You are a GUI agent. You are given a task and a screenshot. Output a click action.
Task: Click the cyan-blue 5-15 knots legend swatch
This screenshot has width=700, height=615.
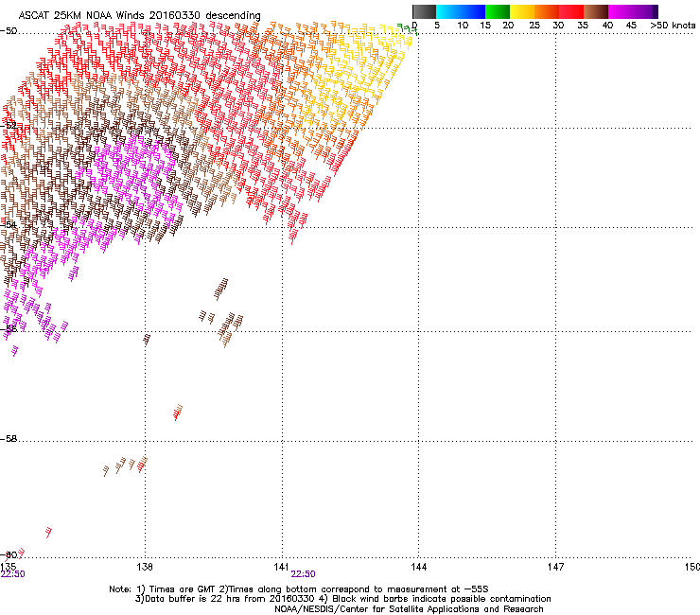(461, 11)
